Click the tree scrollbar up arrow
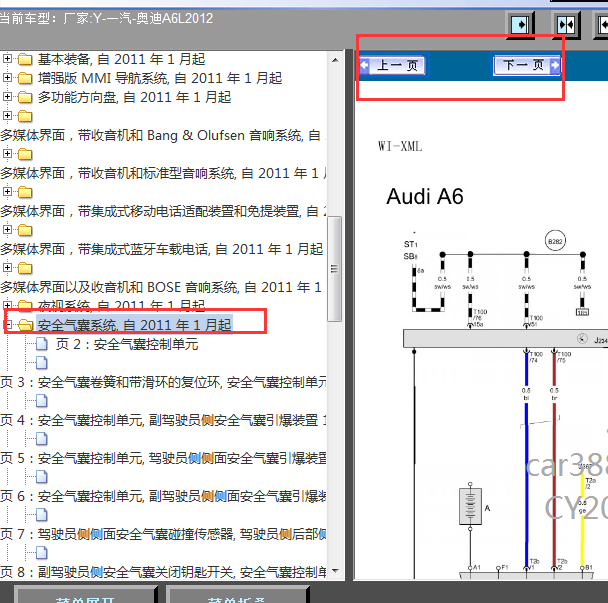The image size is (608, 603). tap(335, 60)
